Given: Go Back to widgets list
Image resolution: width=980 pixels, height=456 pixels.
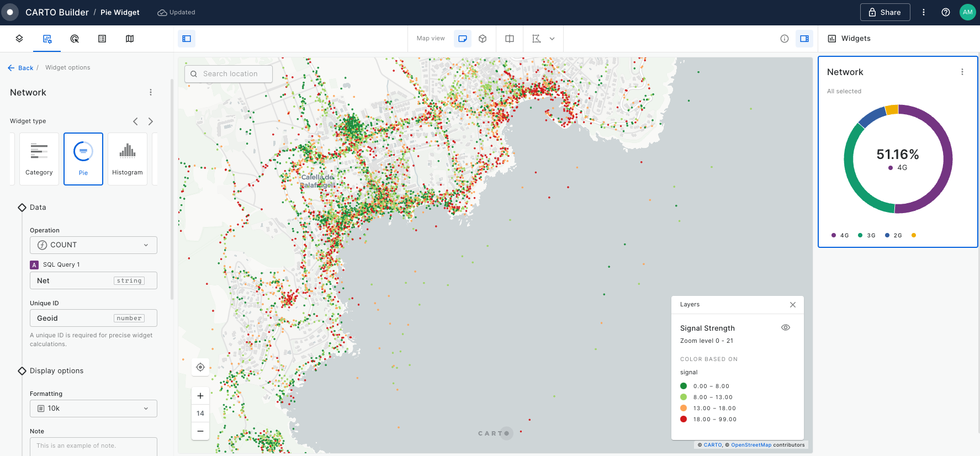Looking at the screenshot, I should (21, 68).
